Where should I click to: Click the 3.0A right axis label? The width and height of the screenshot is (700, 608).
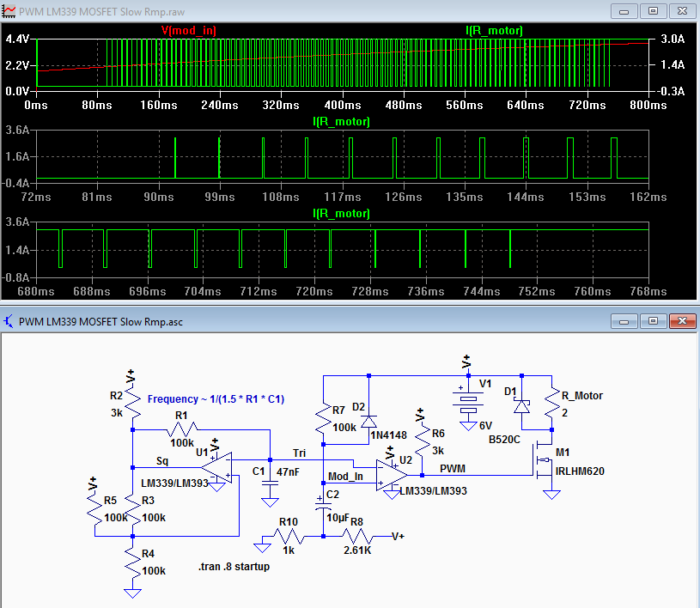pos(673,39)
